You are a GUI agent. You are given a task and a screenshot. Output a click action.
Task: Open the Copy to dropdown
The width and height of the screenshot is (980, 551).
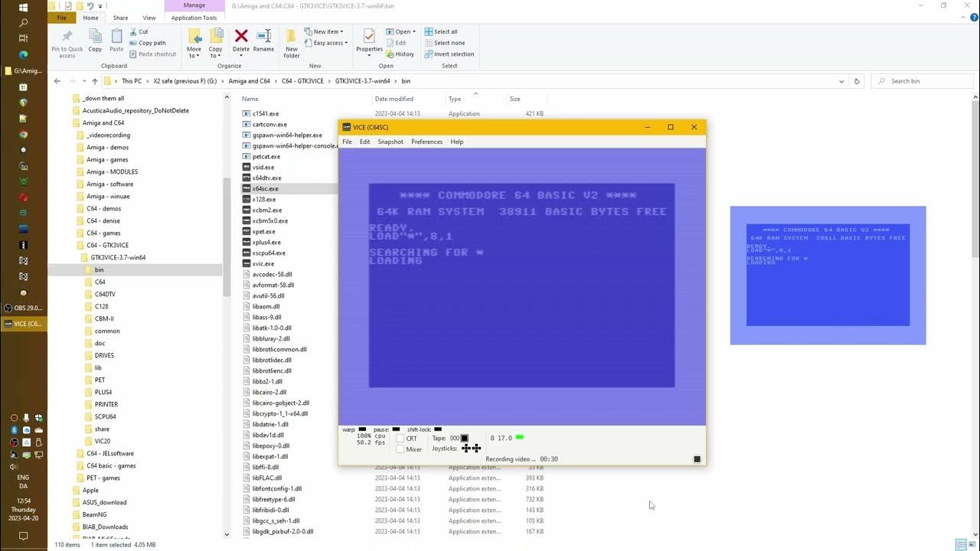216,52
